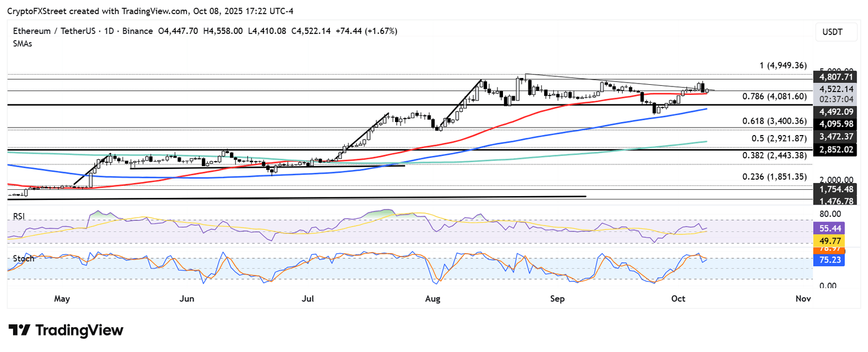Image resolution: width=868 pixels, height=352 pixels.
Task: Click the purple RSI value 55.44
Action: [x=829, y=228]
